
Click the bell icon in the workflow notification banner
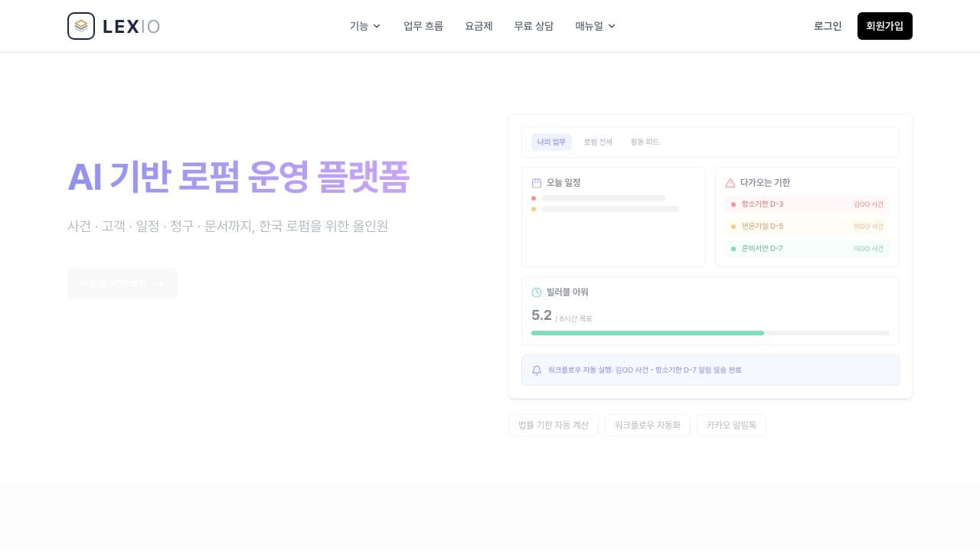(x=537, y=370)
